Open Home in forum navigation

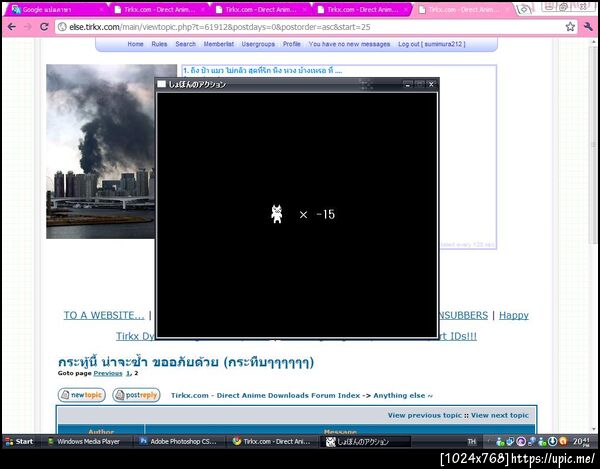pyautogui.click(x=135, y=44)
